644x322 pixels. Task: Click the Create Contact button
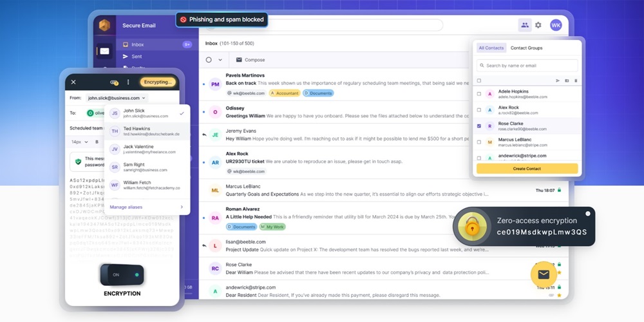point(527,168)
